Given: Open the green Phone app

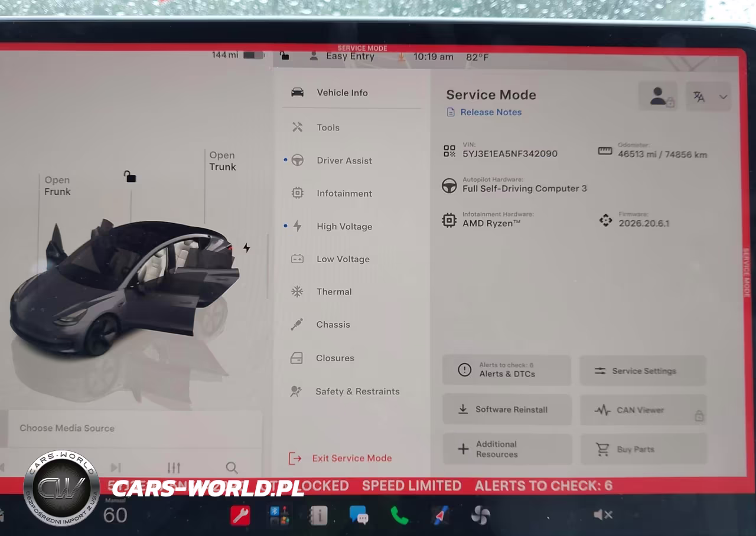Looking at the screenshot, I should pyautogui.click(x=399, y=515).
